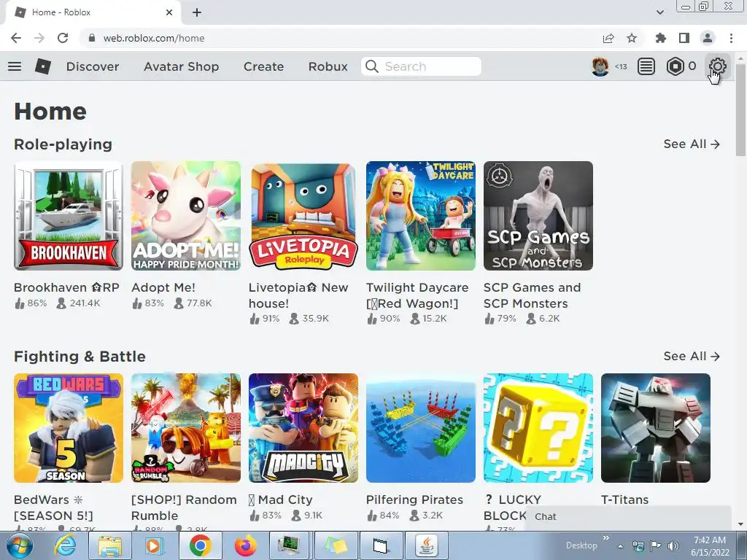Open the hamburger navigation menu
The image size is (747, 560).
point(15,66)
